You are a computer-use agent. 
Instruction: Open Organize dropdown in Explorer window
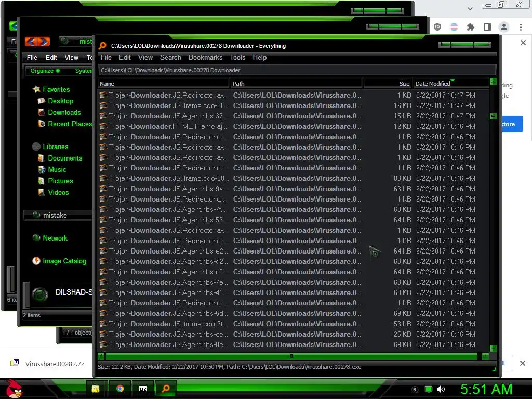pyautogui.click(x=45, y=71)
